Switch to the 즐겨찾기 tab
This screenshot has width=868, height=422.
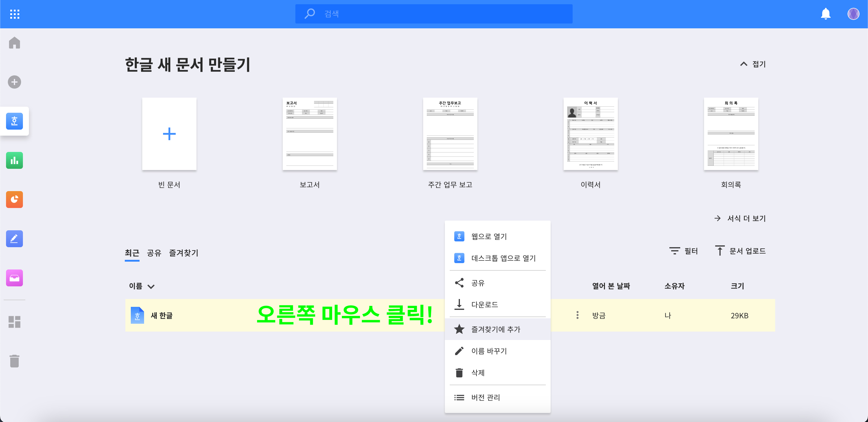[184, 253]
